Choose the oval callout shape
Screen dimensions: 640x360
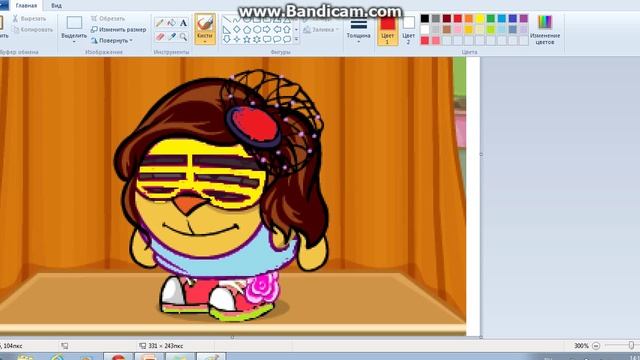[277, 39]
